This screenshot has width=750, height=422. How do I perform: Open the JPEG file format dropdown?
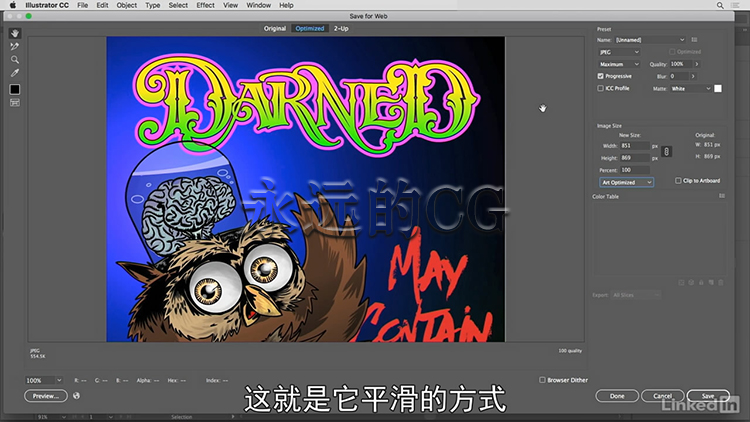click(x=619, y=52)
